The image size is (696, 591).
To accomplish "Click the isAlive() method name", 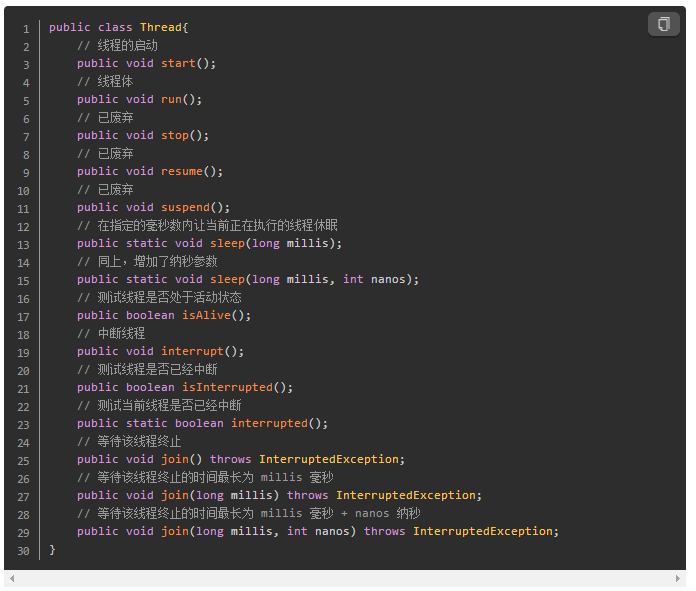I will (206, 315).
